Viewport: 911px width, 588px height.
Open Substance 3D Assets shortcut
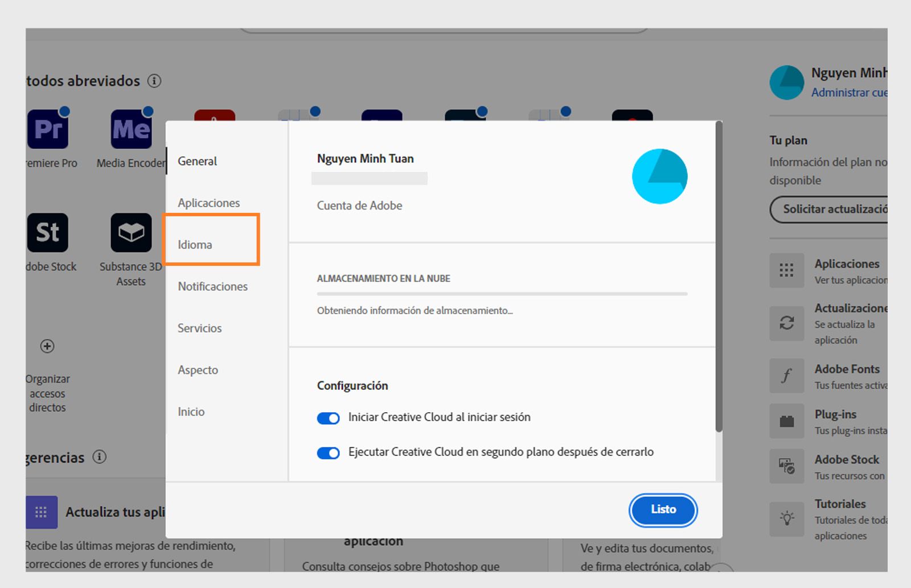click(131, 232)
